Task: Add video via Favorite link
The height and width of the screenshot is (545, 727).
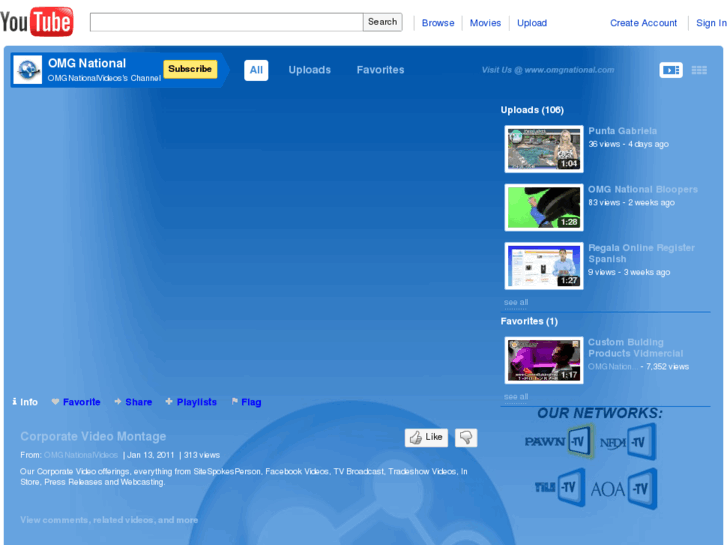Action: click(x=76, y=402)
